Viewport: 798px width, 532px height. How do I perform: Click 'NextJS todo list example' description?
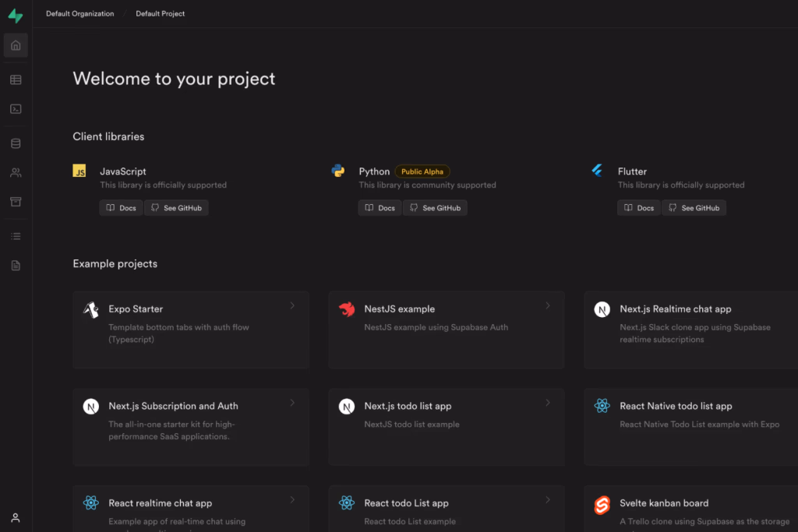[411, 425]
